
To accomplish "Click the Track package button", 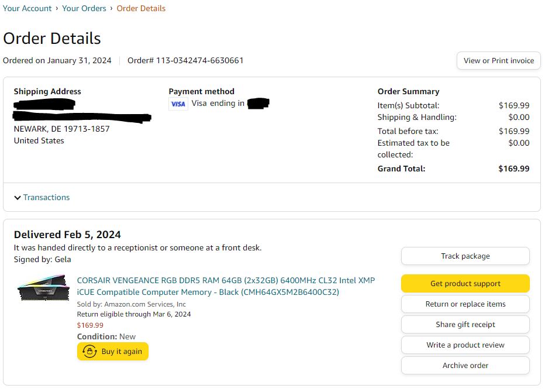I will tap(465, 256).
